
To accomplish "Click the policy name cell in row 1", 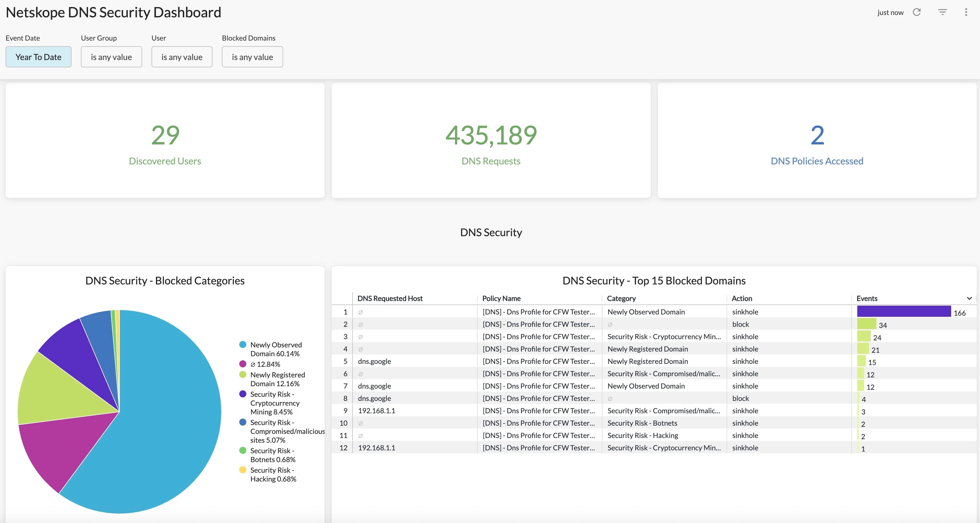I will 539,312.
